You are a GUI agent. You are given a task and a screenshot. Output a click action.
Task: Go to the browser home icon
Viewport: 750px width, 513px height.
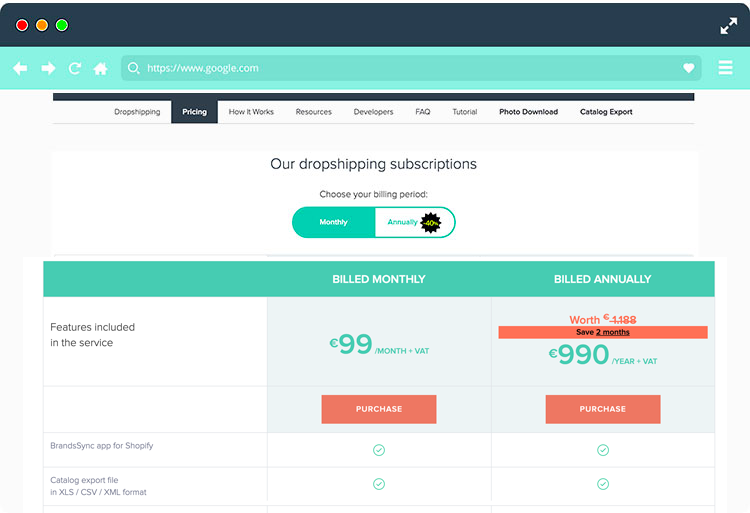[101, 68]
